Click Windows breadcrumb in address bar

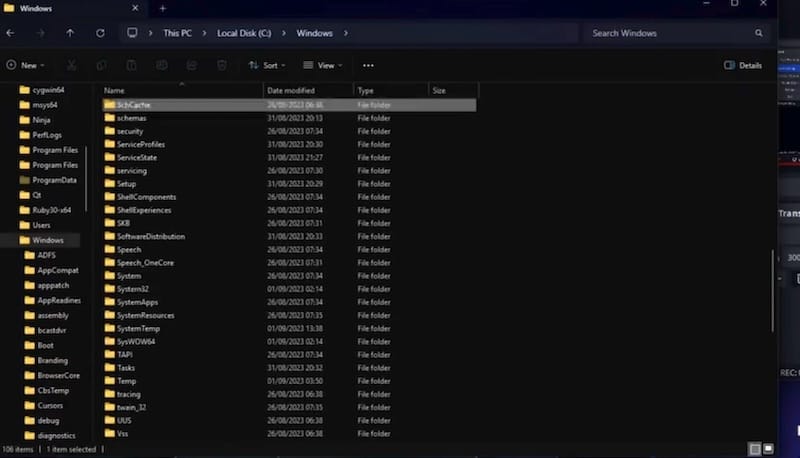coord(314,33)
